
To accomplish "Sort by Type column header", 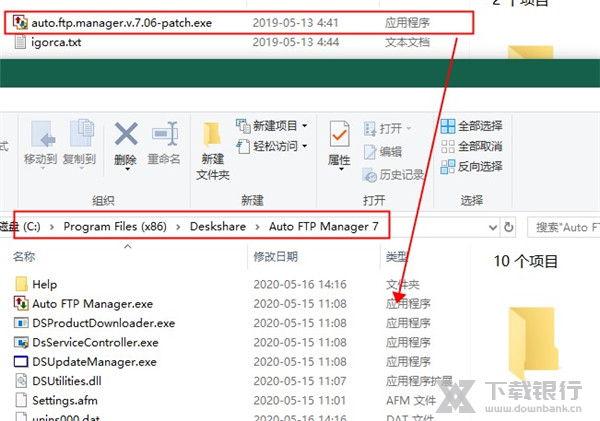I will coord(396,256).
